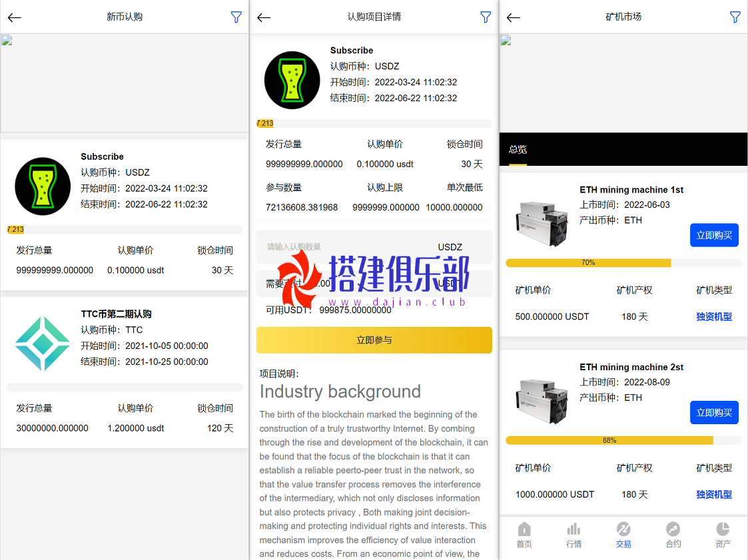Image resolution: width=748 pixels, height=560 pixels.
Task: Click the 单次最低 column label
Action: pyautogui.click(x=465, y=188)
